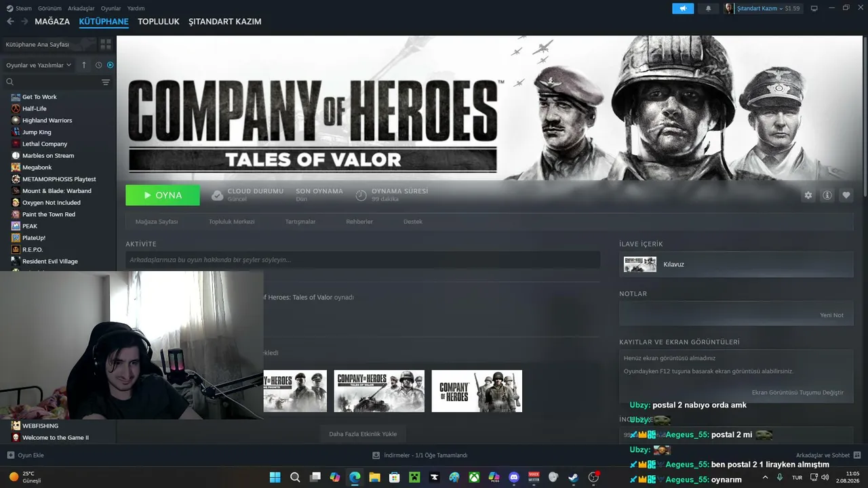
Task: Go forward with the Steam forward arrow
Action: (24, 22)
